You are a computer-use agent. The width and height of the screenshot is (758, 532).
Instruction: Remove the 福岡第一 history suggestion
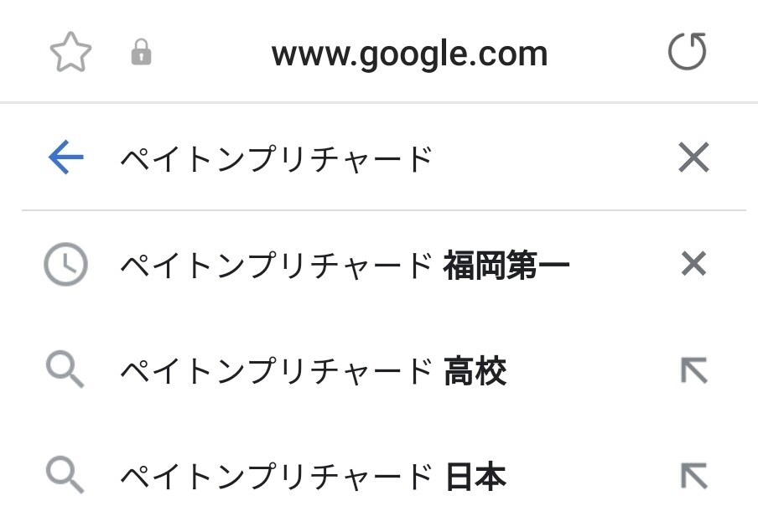click(693, 265)
